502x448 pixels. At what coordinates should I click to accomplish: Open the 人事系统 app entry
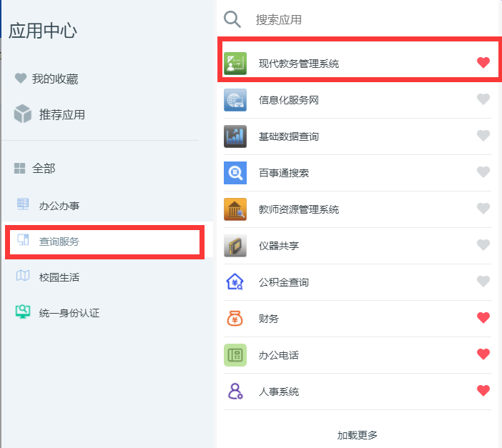358,392
